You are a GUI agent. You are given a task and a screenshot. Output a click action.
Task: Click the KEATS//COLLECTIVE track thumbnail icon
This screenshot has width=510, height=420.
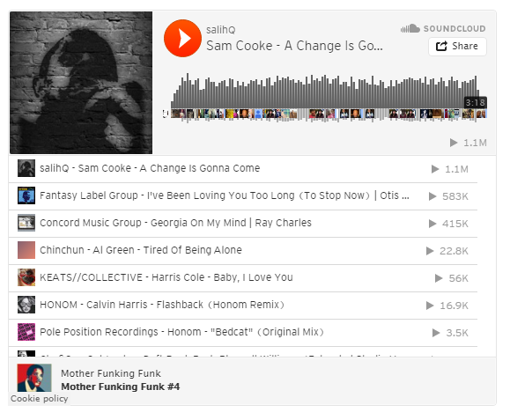pos(26,277)
